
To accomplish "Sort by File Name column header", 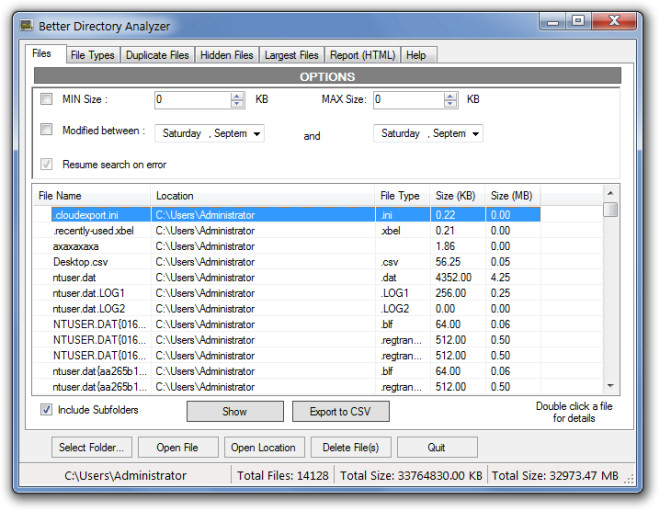I will tap(92, 196).
